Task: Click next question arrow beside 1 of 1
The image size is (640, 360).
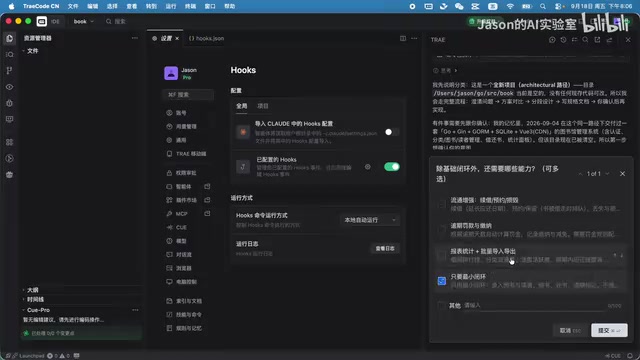Action: [x=607, y=174]
